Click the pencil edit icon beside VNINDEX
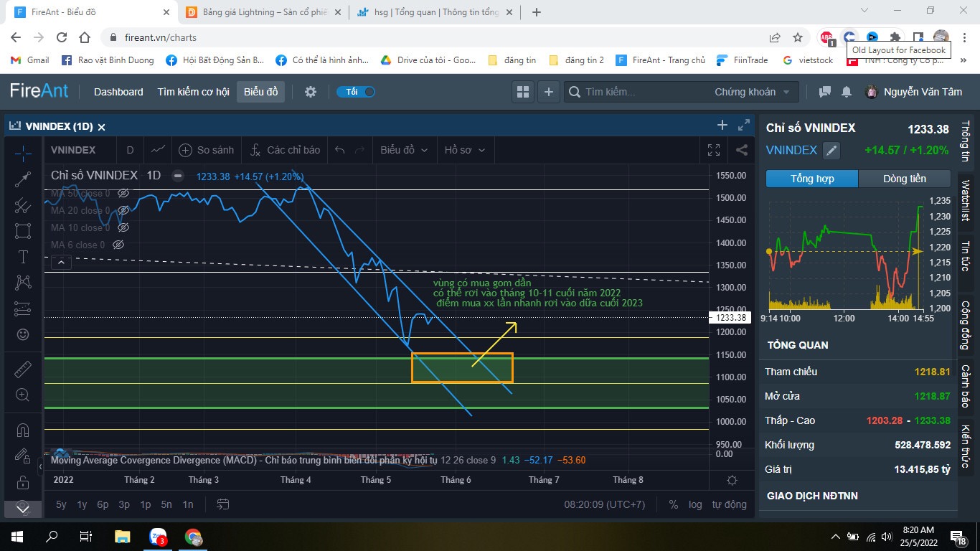 pos(831,150)
